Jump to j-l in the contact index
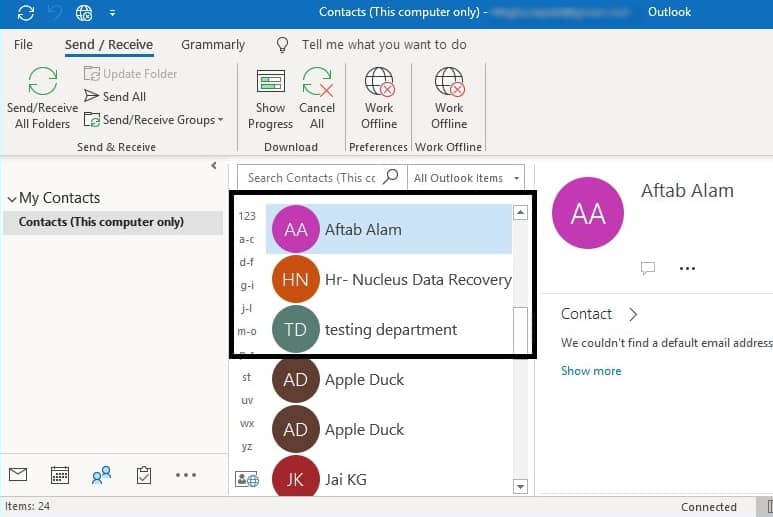The image size is (773, 517). point(247,308)
